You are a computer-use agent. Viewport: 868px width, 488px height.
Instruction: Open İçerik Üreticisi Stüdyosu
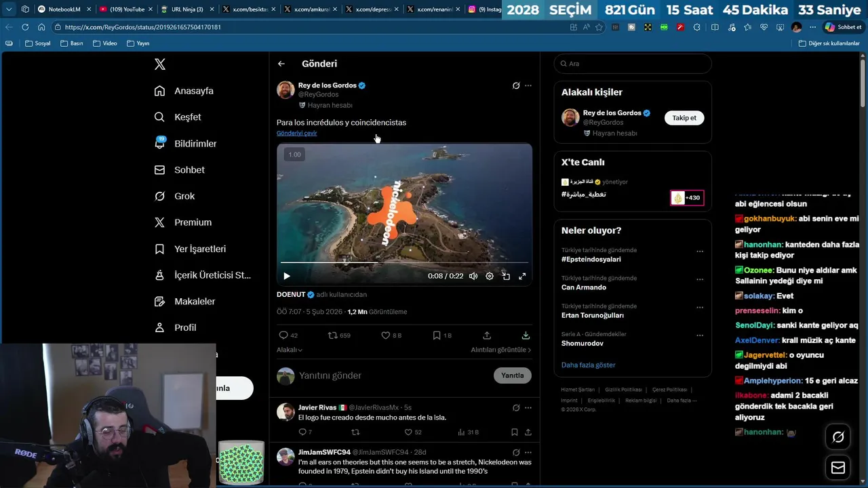tap(202, 275)
